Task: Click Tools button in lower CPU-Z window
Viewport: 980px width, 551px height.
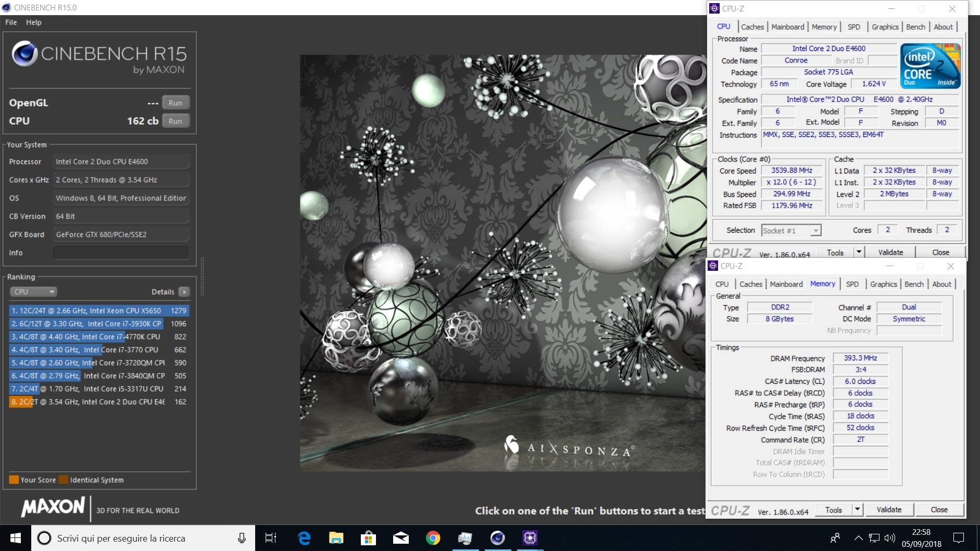Action: 834,510
